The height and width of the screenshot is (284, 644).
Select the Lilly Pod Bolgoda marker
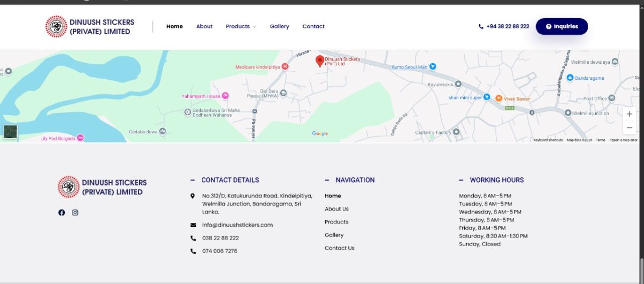click(x=80, y=138)
